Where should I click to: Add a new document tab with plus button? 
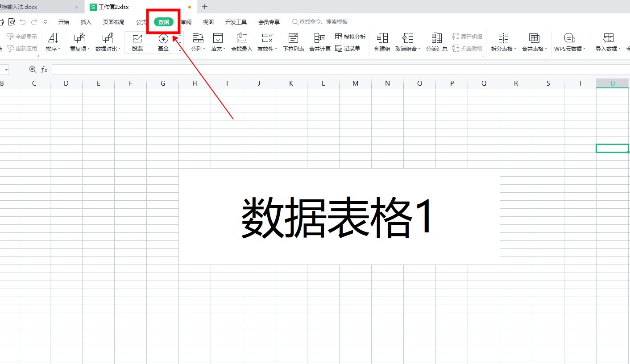205,7
